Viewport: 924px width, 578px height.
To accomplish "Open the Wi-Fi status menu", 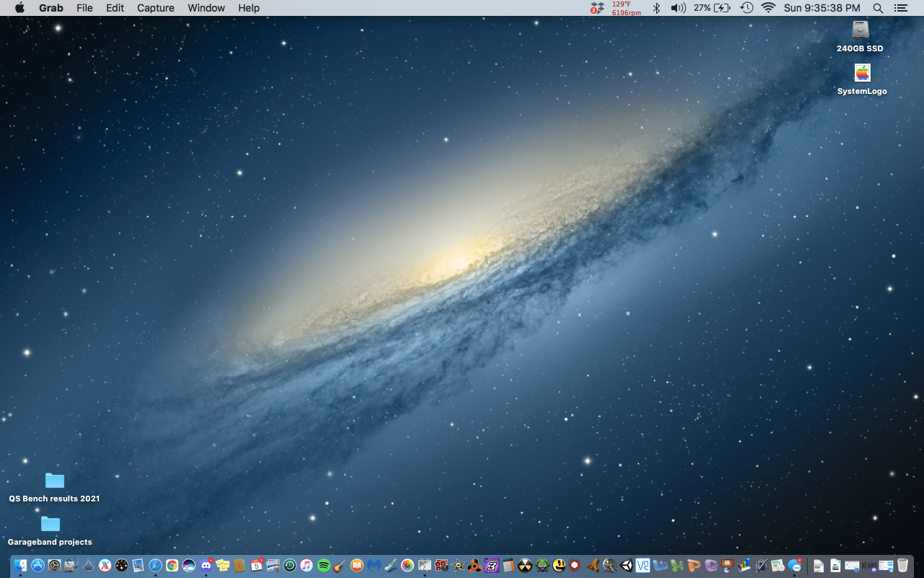I will tap(768, 8).
